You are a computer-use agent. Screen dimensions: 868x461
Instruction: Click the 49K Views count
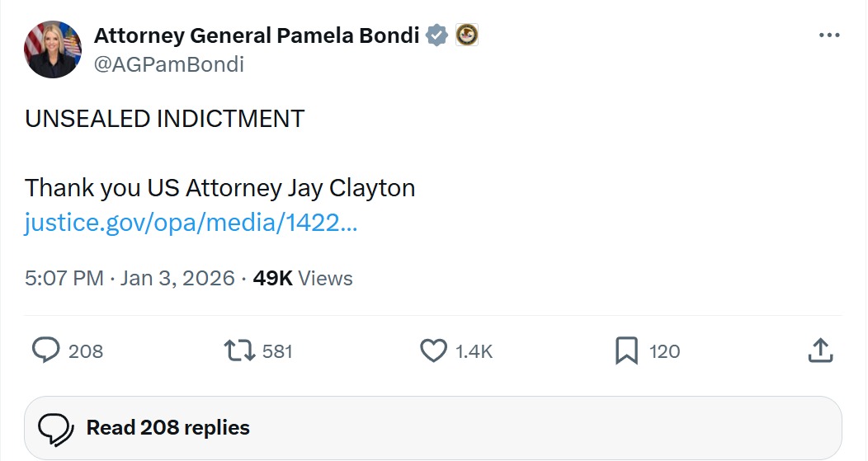(303, 279)
